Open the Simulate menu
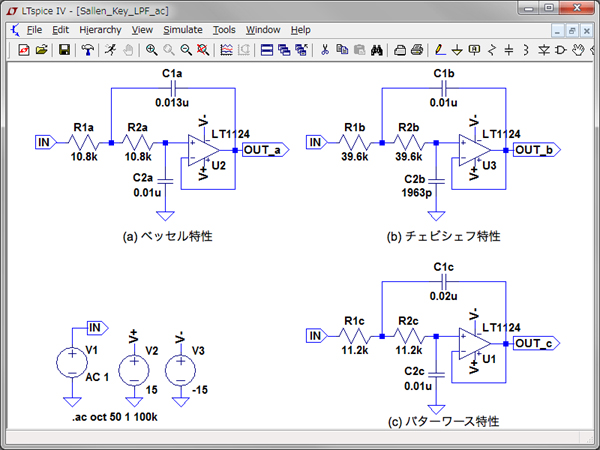Screen dimensions: 600x450 coord(182,30)
